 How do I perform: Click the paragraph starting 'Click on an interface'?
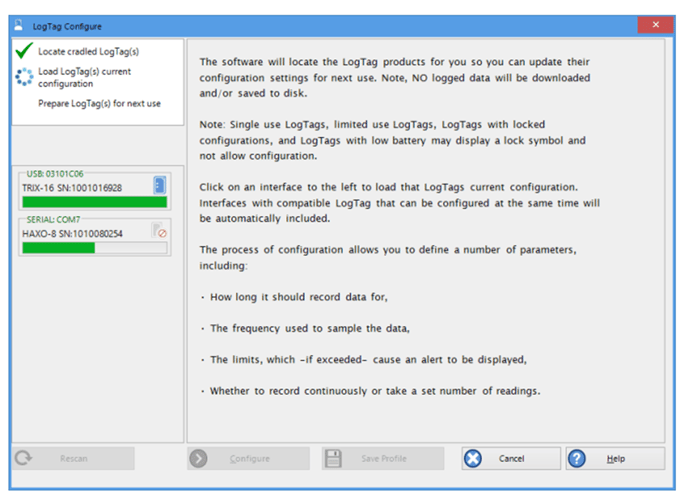point(399,203)
